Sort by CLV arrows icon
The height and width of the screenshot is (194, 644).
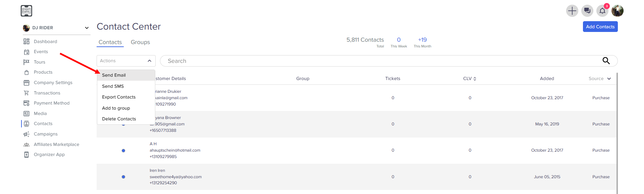pyautogui.click(x=475, y=79)
